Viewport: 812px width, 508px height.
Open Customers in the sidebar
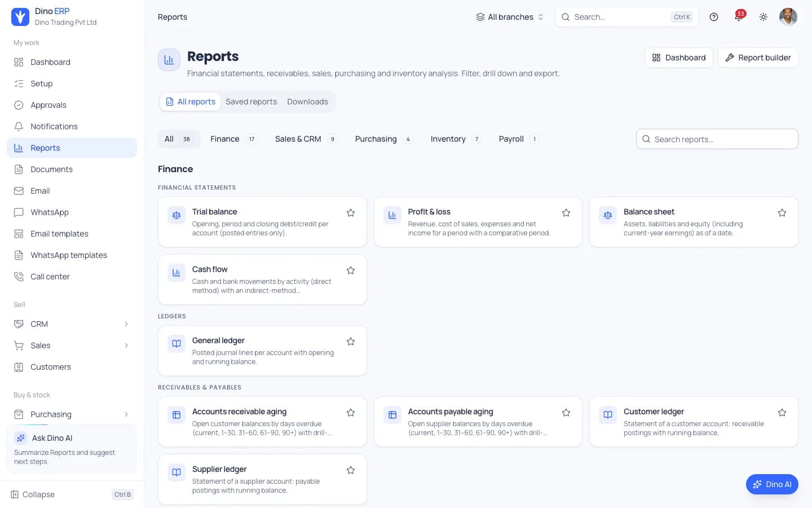(72, 367)
